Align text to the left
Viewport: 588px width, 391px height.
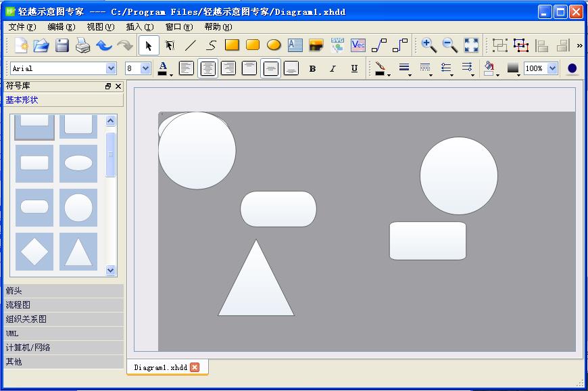coord(187,68)
